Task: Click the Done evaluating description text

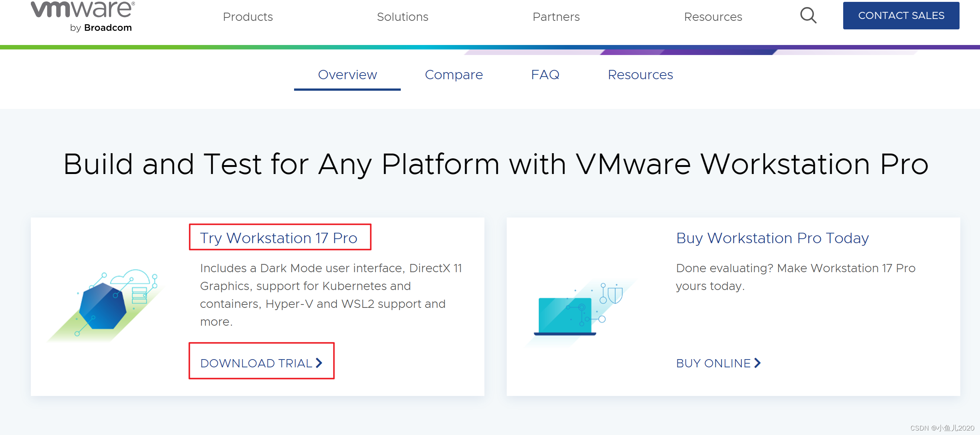Action: 796,277
